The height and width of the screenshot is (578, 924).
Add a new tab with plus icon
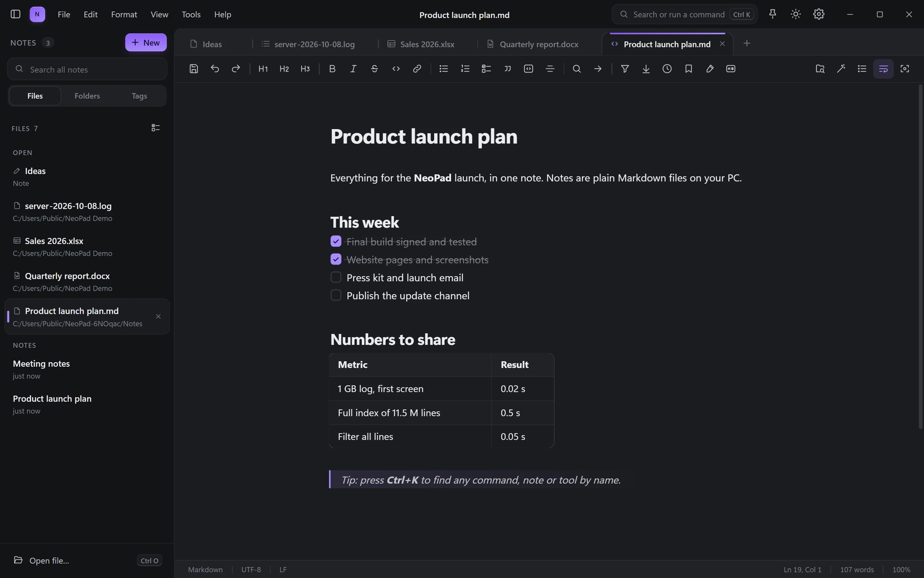[747, 44]
